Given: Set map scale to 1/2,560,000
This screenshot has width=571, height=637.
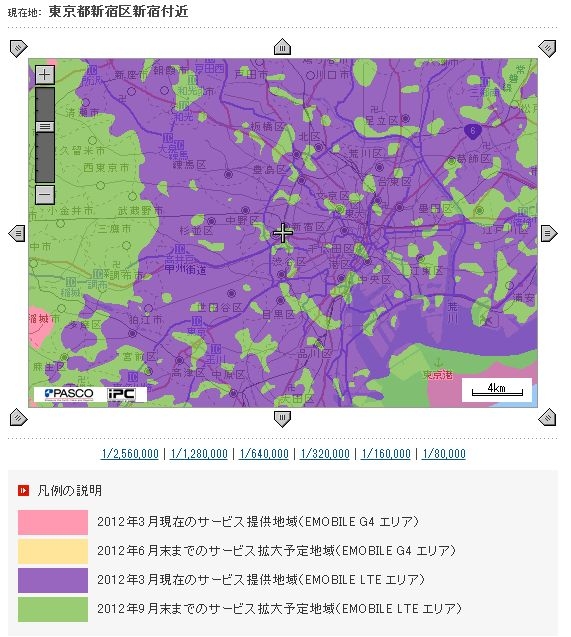Looking at the screenshot, I should [130, 453].
